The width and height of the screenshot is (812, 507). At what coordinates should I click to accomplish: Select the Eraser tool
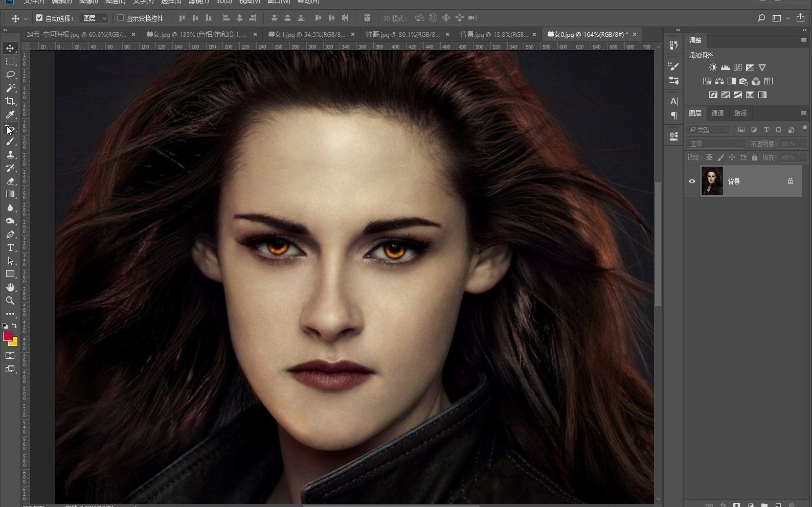pos(10,181)
